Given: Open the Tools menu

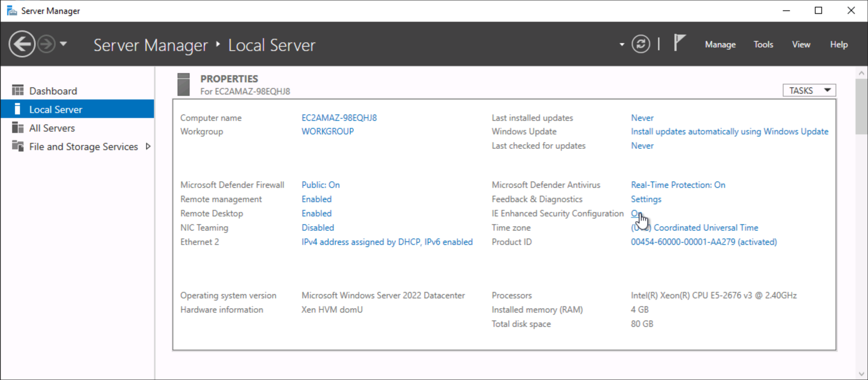Looking at the screenshot, I should [x=763, y=45].
